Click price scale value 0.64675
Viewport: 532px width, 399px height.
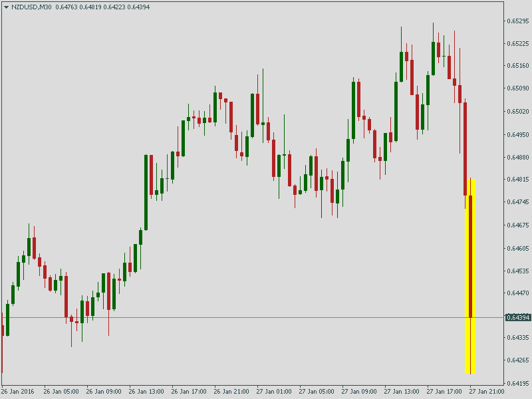(518, 225)
